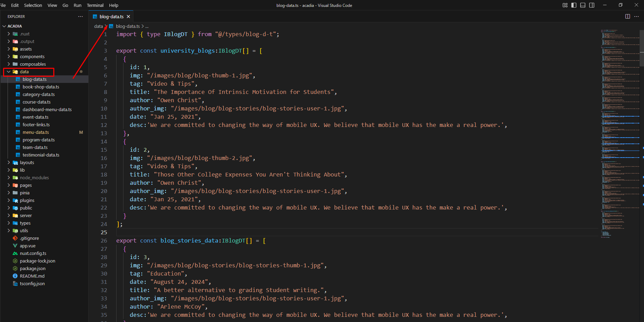Click blog-data.ts breadcrumb segment
Screen dimensions: 644x322
(128, 26)
